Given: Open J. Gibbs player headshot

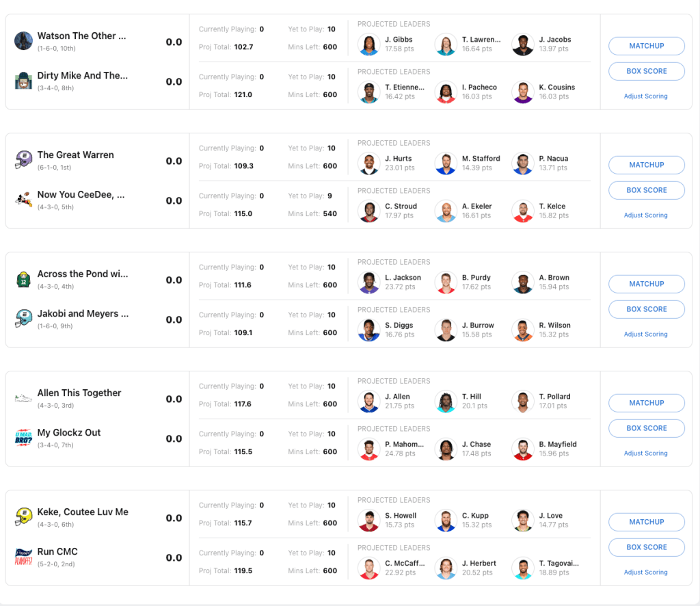Looking at the screenshot, I should [368, 44].
